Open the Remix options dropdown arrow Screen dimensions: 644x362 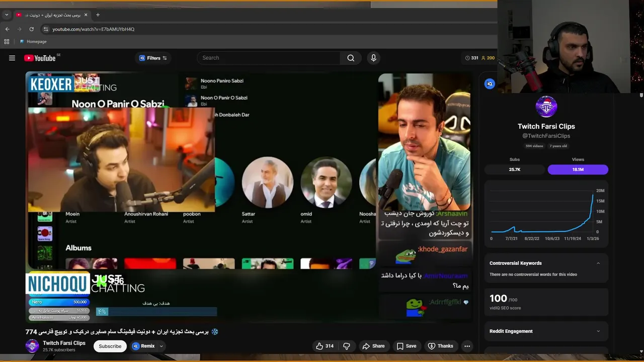pos(162,346)
